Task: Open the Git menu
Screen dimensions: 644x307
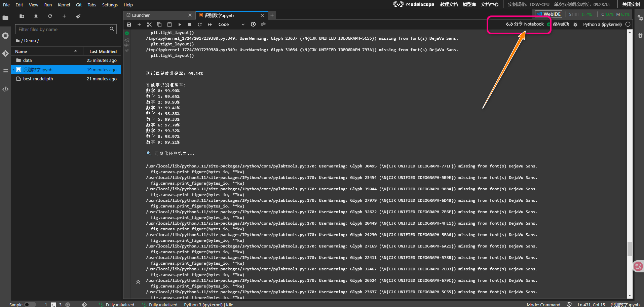Action: 79,5
